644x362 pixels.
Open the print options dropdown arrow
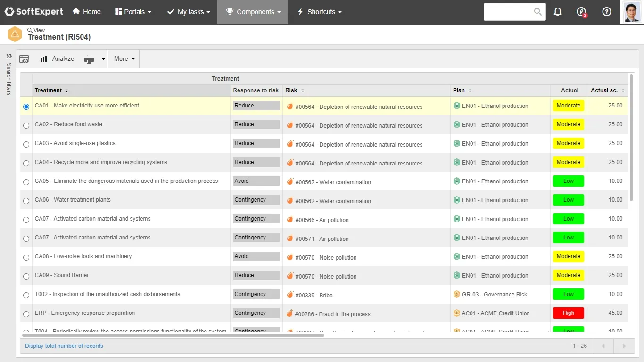pos(103,59)
